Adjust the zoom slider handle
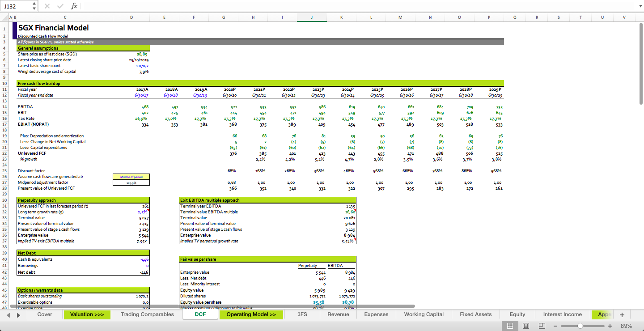The image size is (644, 331). click(x=580, y=326)
